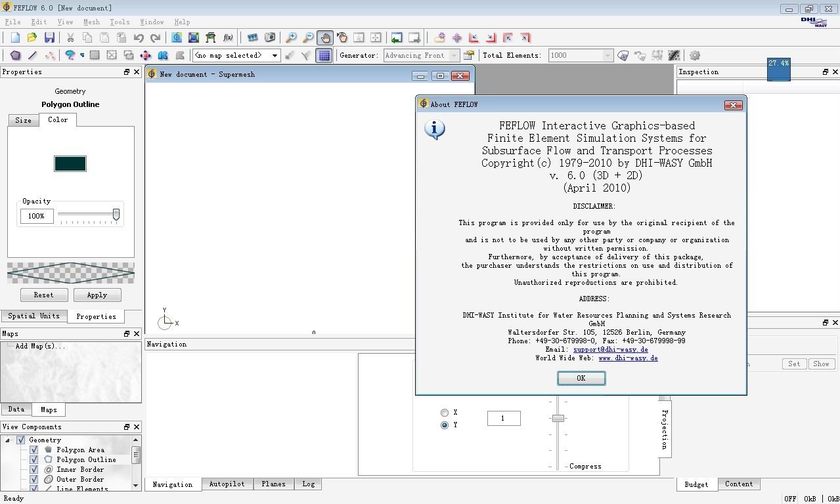Select the Y radio button in Navigation

pyautogui.click(x=445, y=425)
